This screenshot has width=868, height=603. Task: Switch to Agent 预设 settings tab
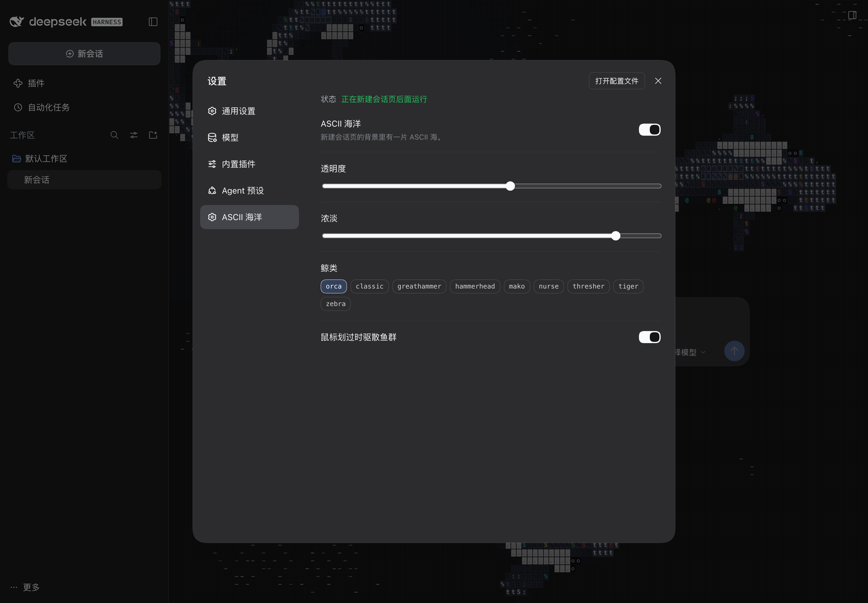[250, 191]
